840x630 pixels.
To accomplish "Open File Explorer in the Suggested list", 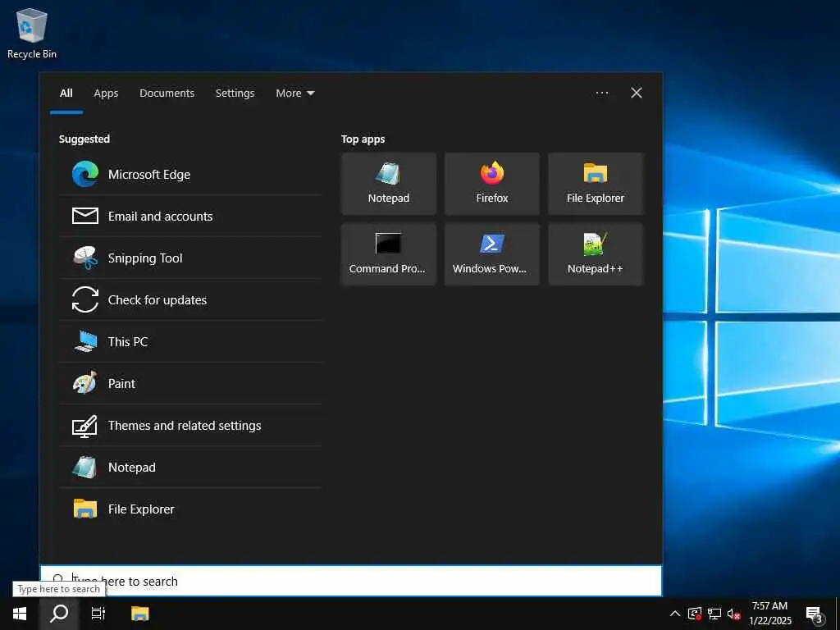I will (190, 509).
